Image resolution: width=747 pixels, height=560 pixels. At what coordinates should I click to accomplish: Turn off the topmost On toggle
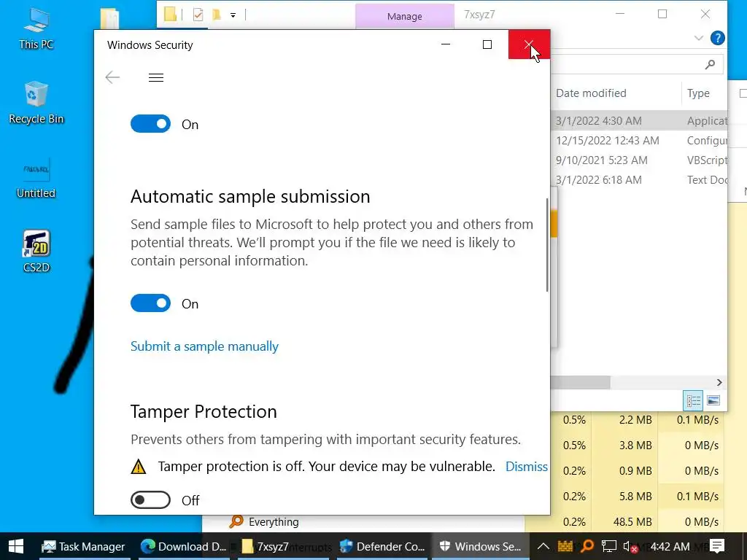[x=150, y=124]
